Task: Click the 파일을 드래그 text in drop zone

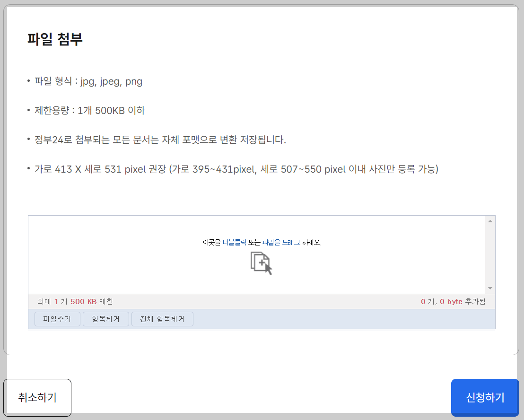Action: point(281,242)
